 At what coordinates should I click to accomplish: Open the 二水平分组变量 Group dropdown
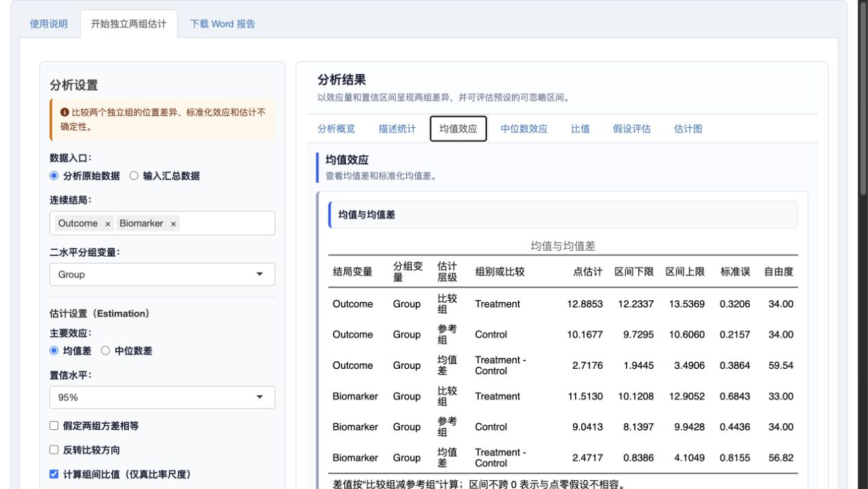pyautogui.click(x=162, y=274)
